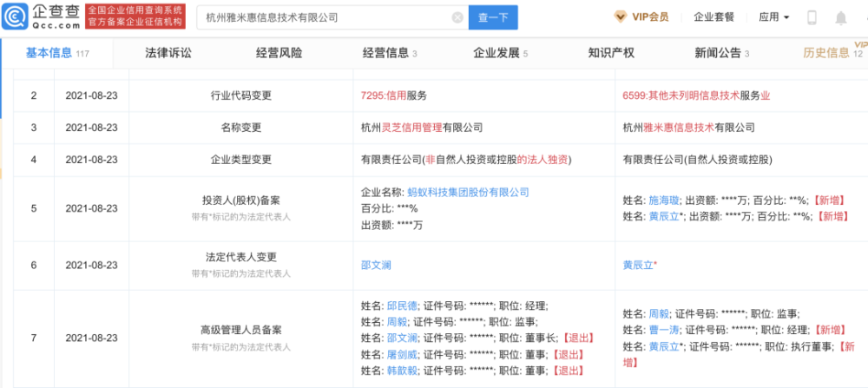Switch to the 新闻公告 tab
The height and width of the screenshot is (388, 868).
coord(722,53)
